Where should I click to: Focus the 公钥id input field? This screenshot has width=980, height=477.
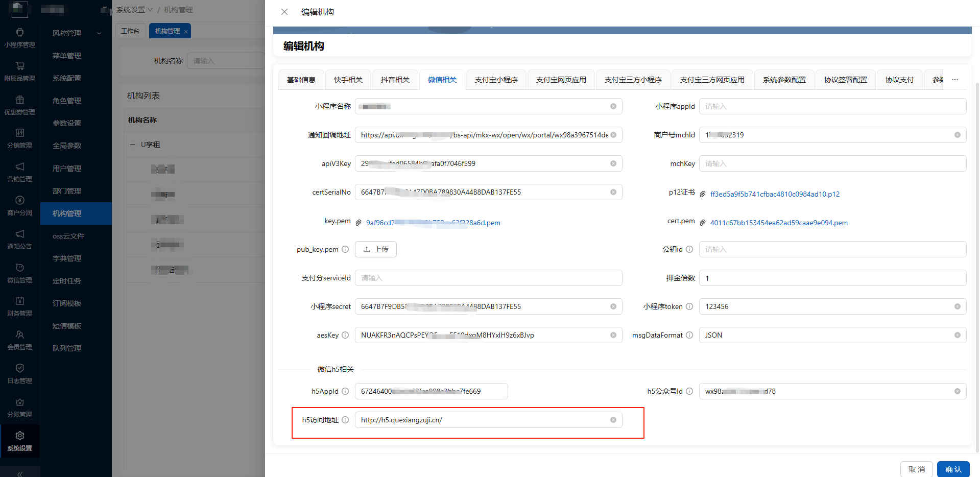(832, 249)
